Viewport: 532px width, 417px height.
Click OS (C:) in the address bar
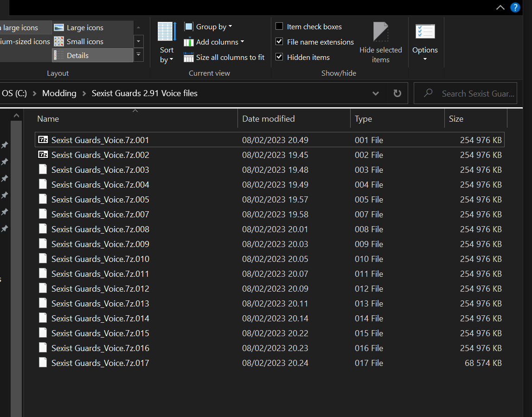[14, 93]
